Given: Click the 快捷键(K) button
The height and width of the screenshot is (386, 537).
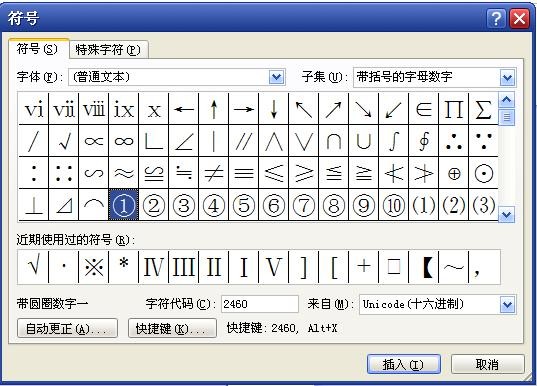Looking at the screenshot, I should point(172,328).
